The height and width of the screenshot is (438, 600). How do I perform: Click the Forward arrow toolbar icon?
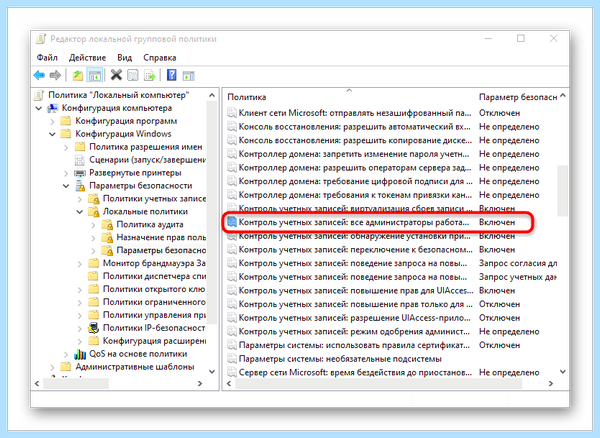55,75
